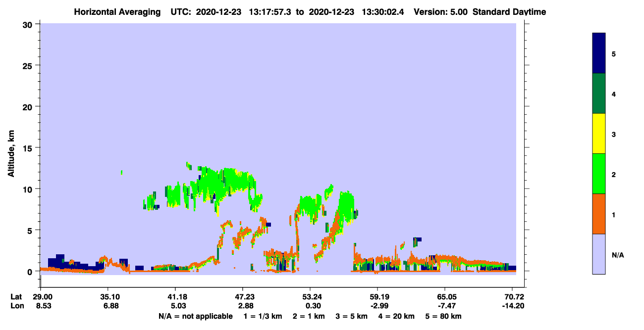Click the dark blue color bar segment for 5

[x=598, y=53]
